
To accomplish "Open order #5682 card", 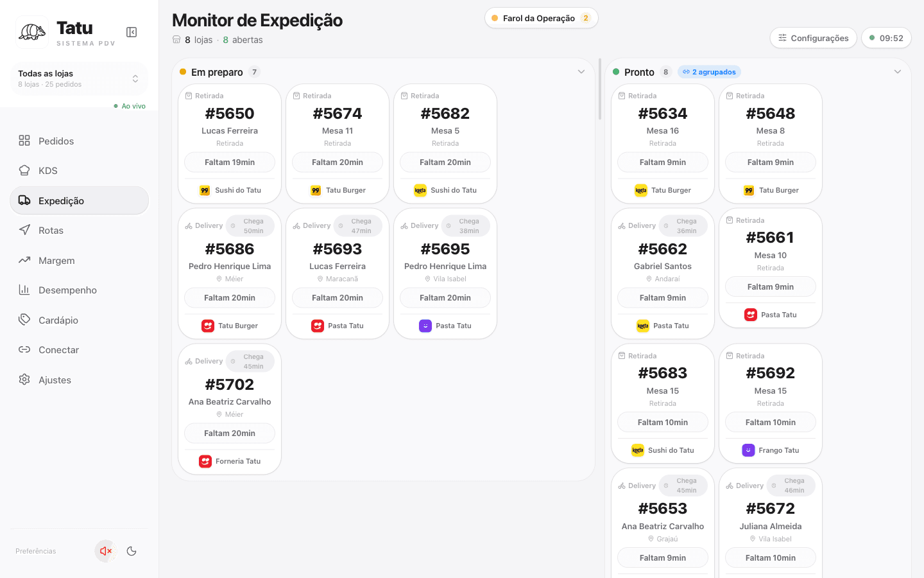I will tap(445, 143).
